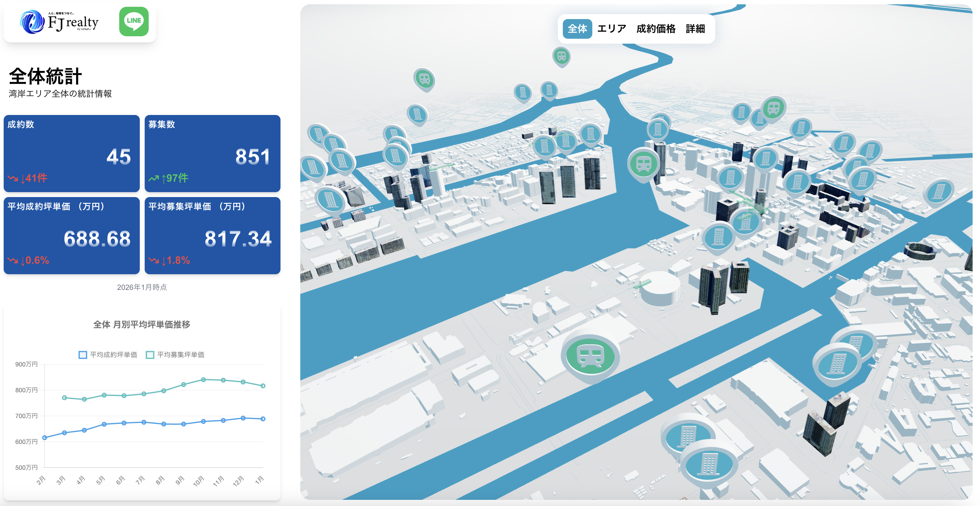This screenshot has height=506, width=980.
Task: Open the 成約価格 tab
Action: [x=656, y=29]
